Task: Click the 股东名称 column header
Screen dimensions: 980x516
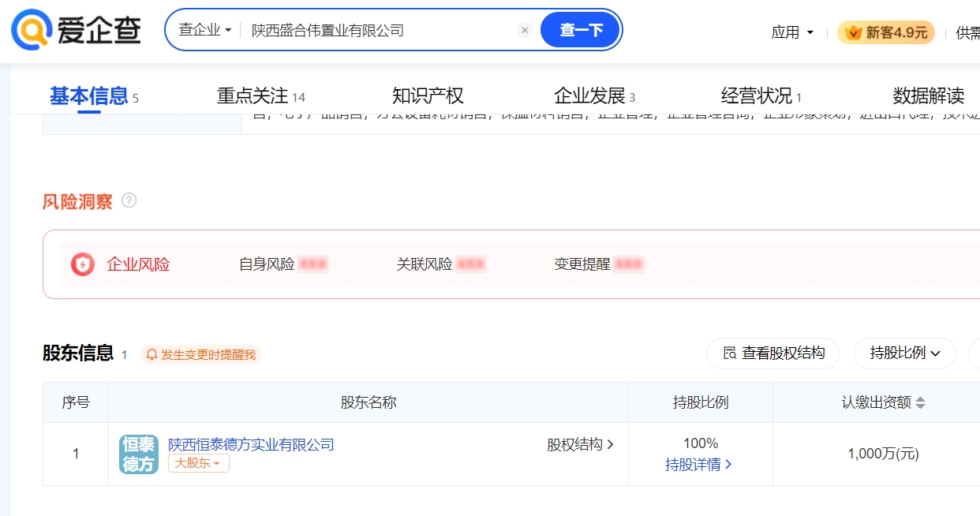Action: point(368,402)
